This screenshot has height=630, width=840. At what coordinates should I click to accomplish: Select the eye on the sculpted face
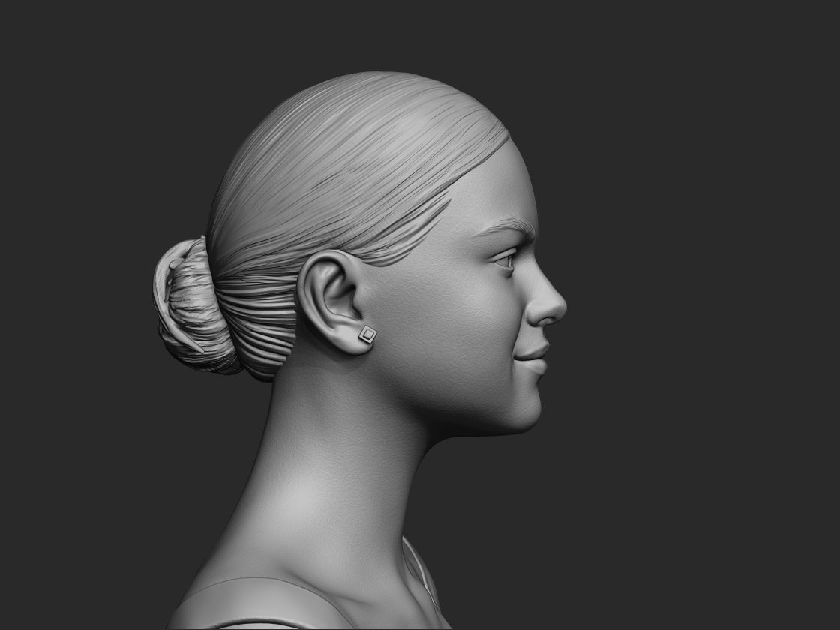505,261
